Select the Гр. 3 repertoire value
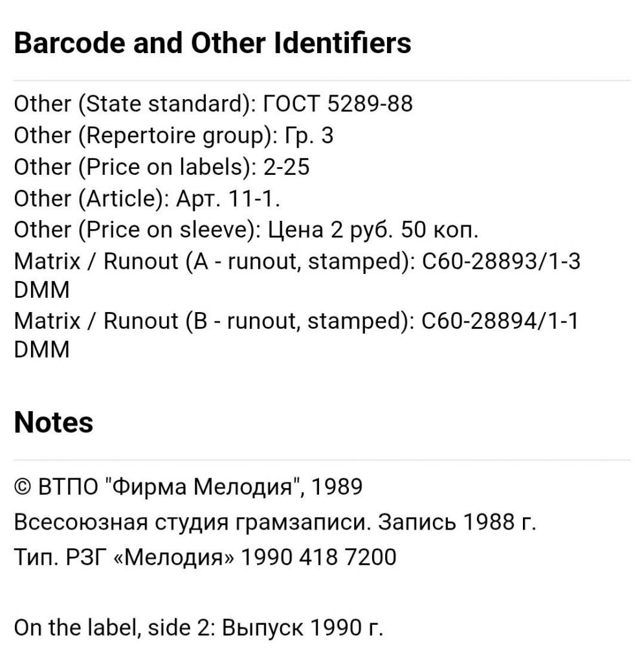The width and height of the screenshot is (644, 663). tap(307, 136)
